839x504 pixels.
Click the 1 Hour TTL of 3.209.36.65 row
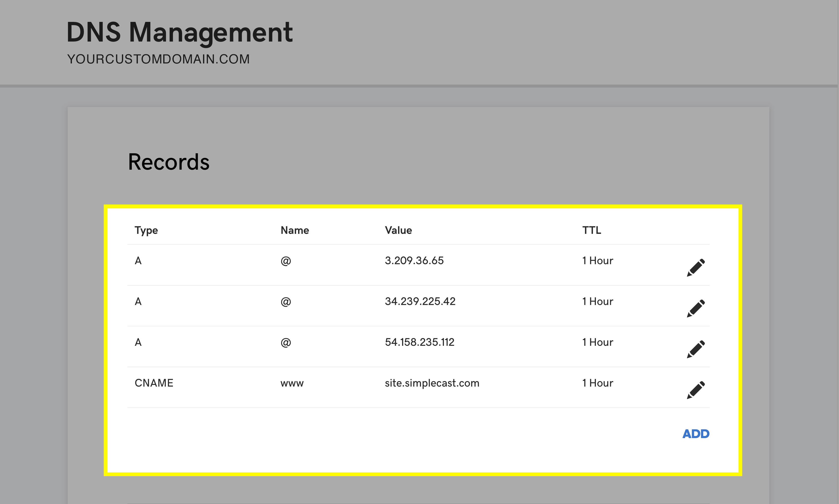(x=598, y=260)
